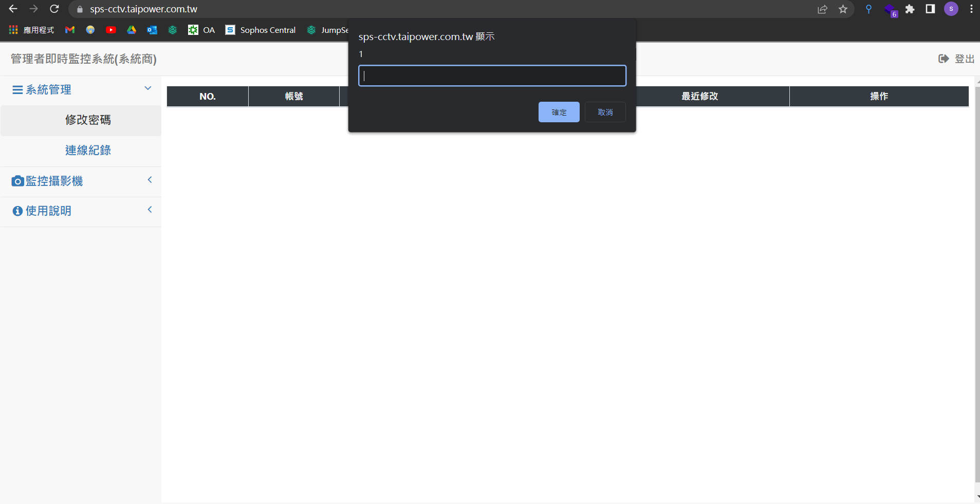980x504 pixels.
Task: Open the Chrome three-dot menu
Action: point(971,9)
